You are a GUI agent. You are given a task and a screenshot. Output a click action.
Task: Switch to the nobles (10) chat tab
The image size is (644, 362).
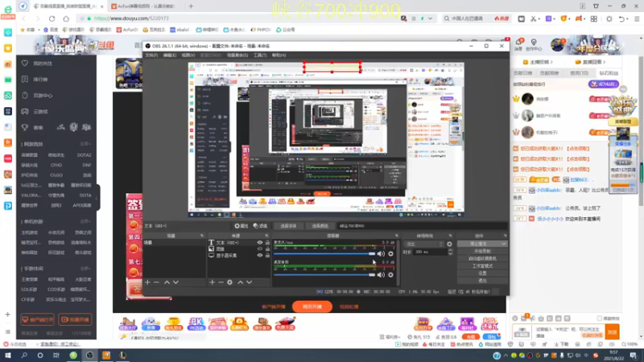[580, 73]
